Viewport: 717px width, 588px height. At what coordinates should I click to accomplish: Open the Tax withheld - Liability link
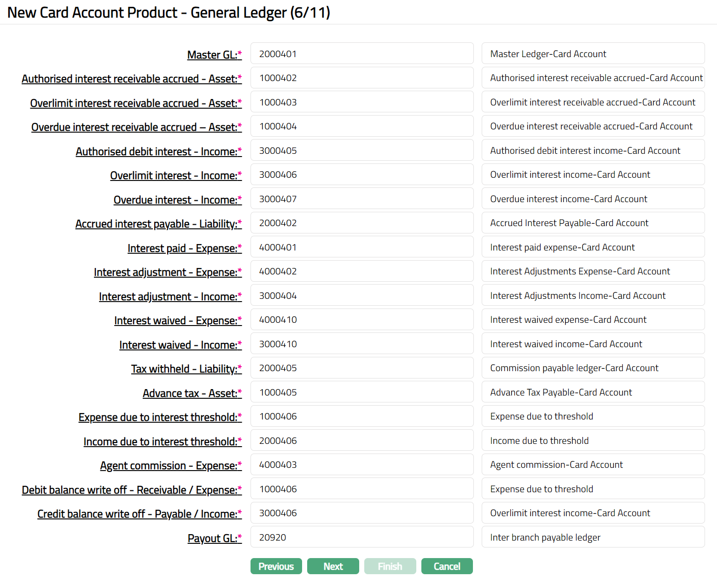pyautogui.click(x=184, y=369)
